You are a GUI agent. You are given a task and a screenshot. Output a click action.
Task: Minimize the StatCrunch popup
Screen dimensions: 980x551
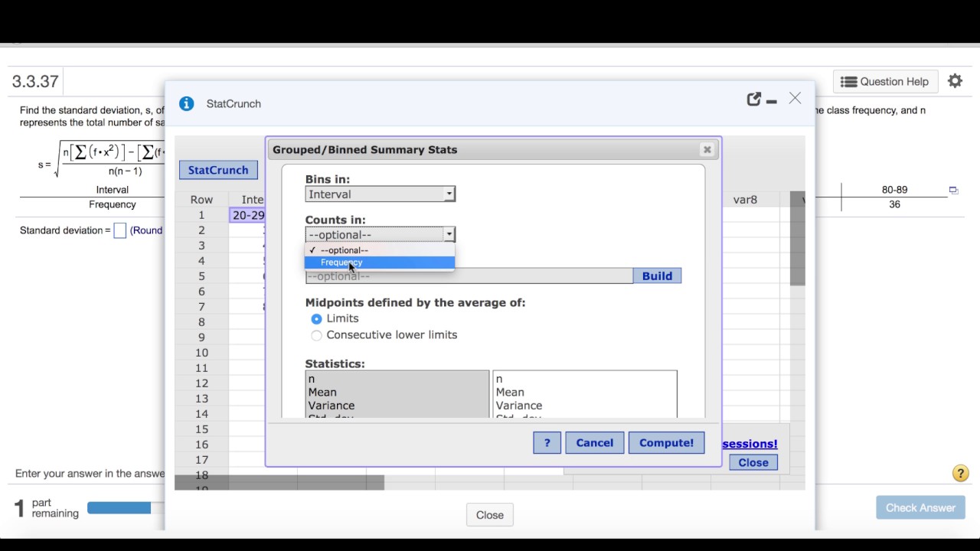tap(772, 101)
